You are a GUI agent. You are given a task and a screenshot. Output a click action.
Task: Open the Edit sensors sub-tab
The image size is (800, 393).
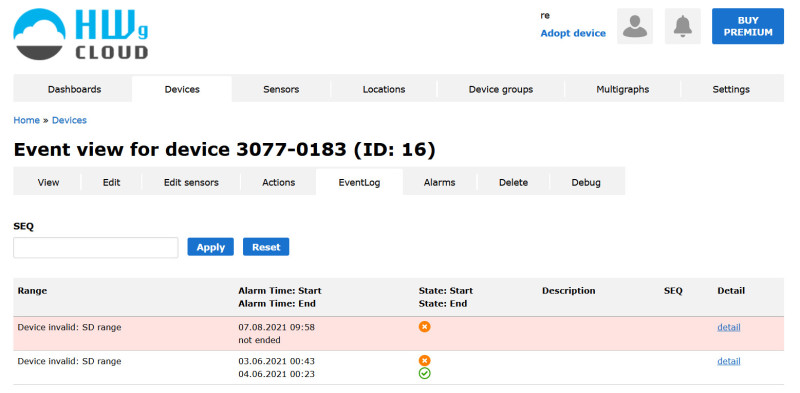pyautogui.click(x=191, y=182)
